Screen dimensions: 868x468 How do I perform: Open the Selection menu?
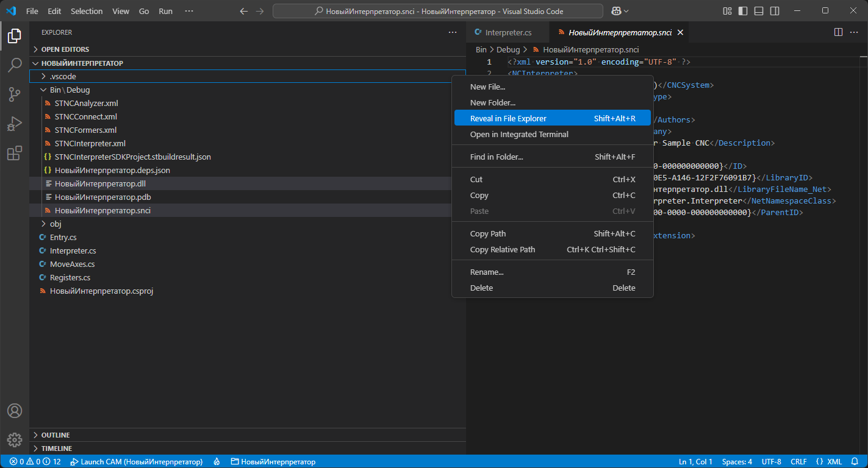click(x=87, y=11)
